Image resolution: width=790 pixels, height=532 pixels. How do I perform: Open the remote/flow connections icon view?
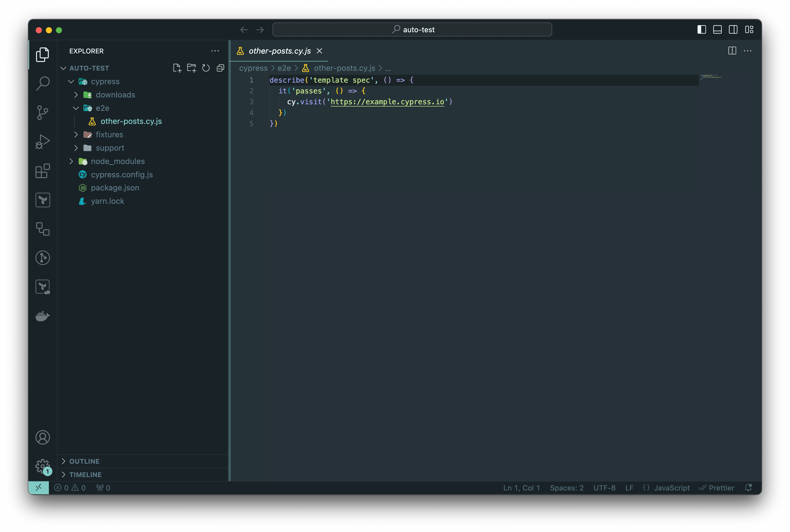[42, 229]
